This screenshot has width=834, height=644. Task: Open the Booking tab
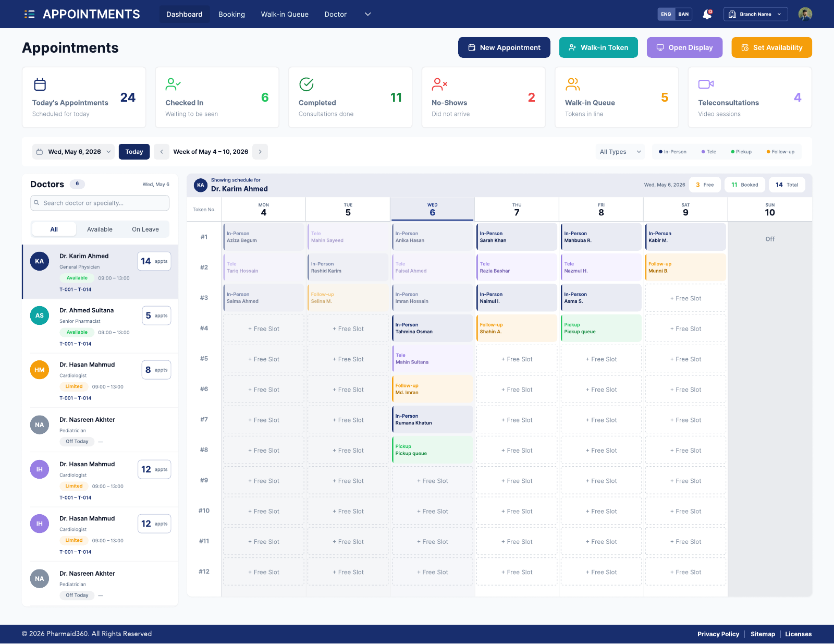(x=231, y=14)
